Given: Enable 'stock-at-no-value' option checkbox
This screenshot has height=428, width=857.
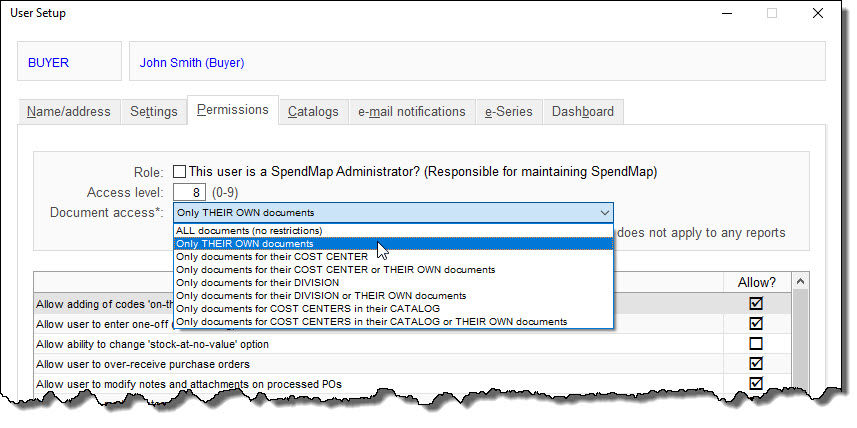Looking at the screenshot, I should coord(755,343).
